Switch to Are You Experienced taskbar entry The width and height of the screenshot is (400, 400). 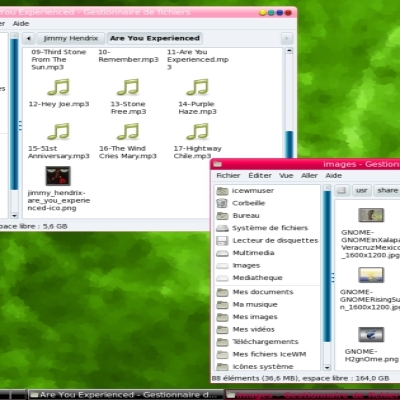point(126,395)
